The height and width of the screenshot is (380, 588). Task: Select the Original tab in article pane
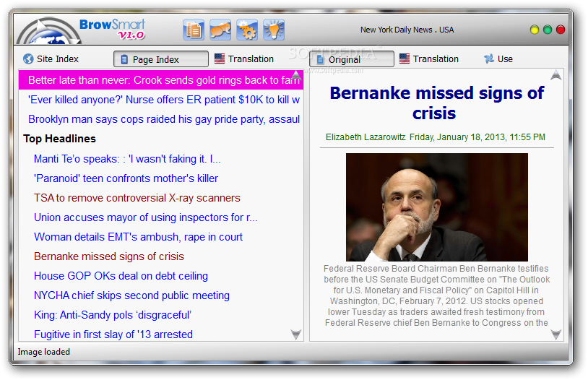pyautogui.click(x=351, y=59)
